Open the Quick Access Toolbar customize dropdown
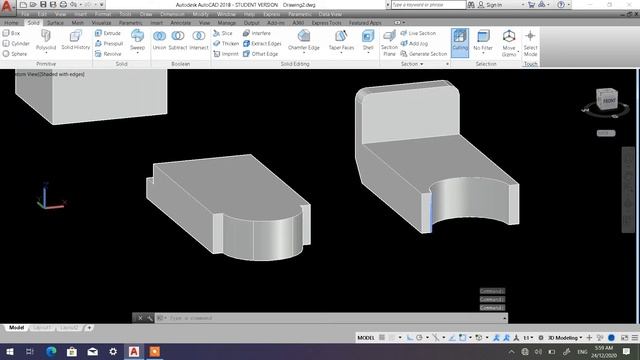The image size is (640, 360). (x=102, y=5)
